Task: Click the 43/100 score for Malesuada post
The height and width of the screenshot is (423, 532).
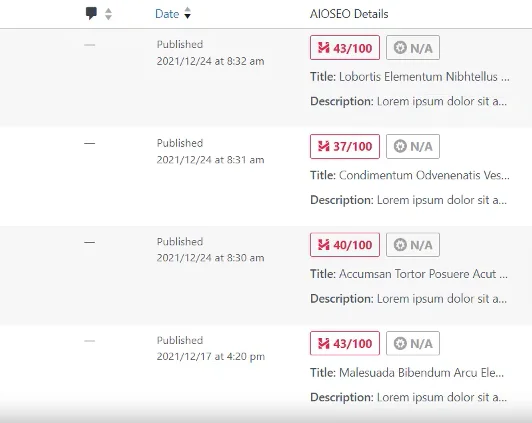Action: pos(345,344)
